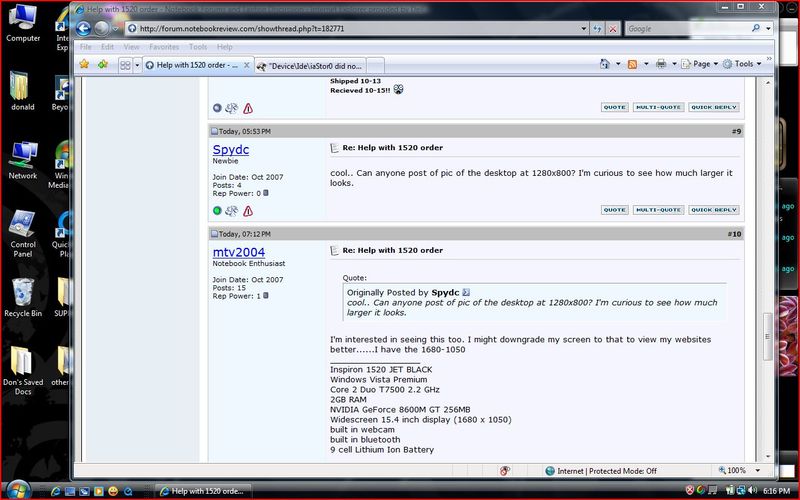Click the green online status icon for Spydc
This screenshot has width=800, height=500.
point(217,211)
